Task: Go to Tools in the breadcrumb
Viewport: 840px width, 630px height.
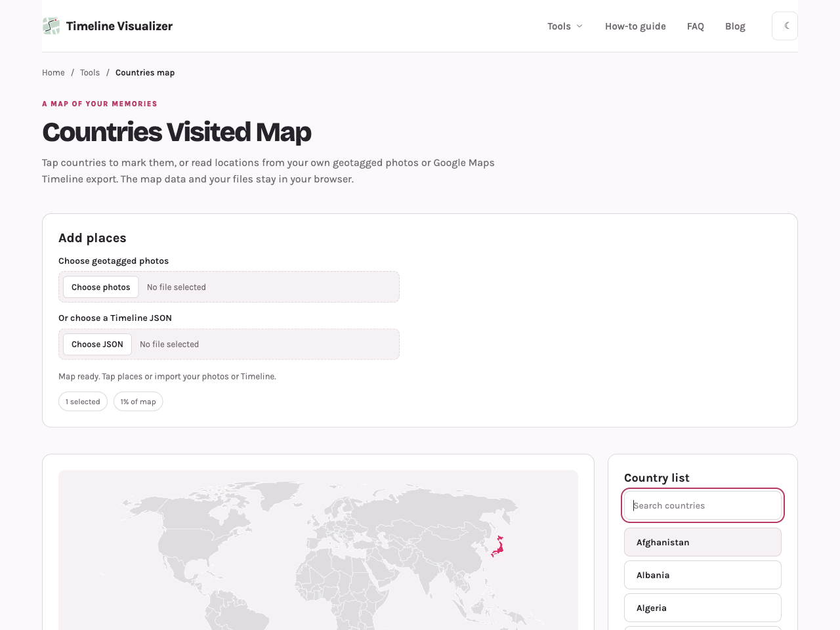Action: click(x=90, y=73)
